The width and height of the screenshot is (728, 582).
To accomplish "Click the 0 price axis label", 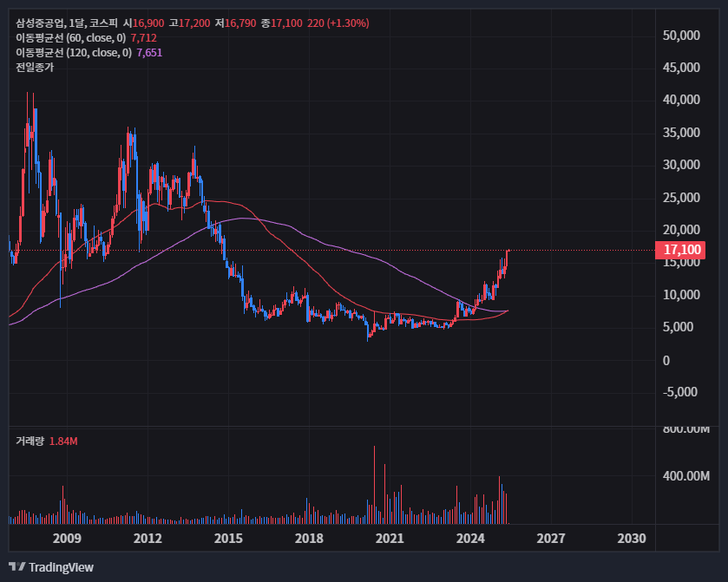I will coord(666,361).
